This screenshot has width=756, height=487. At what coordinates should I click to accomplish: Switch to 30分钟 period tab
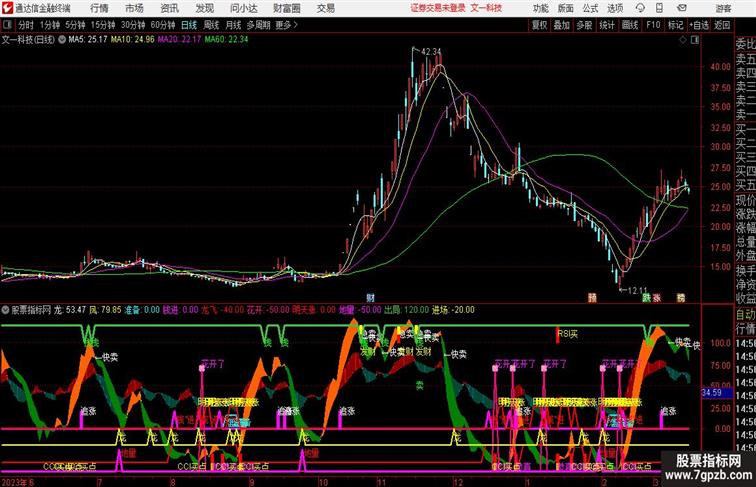(x=133, y=25)
